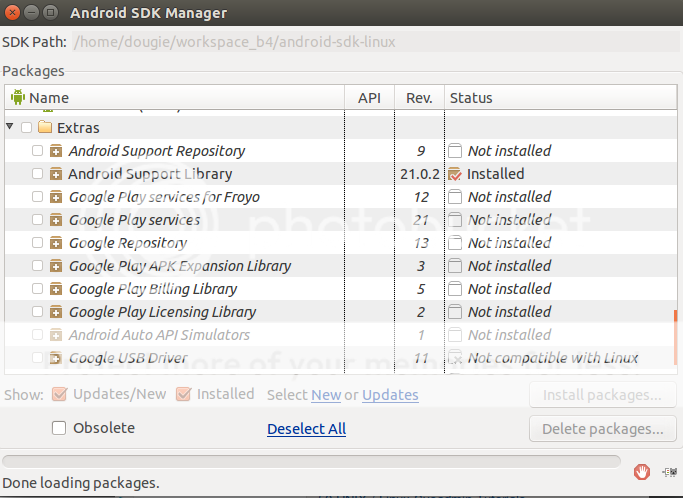Click revision 21.0.2 of Android Support Library
This screenshot has height=498, width=683.
(420, 174)
